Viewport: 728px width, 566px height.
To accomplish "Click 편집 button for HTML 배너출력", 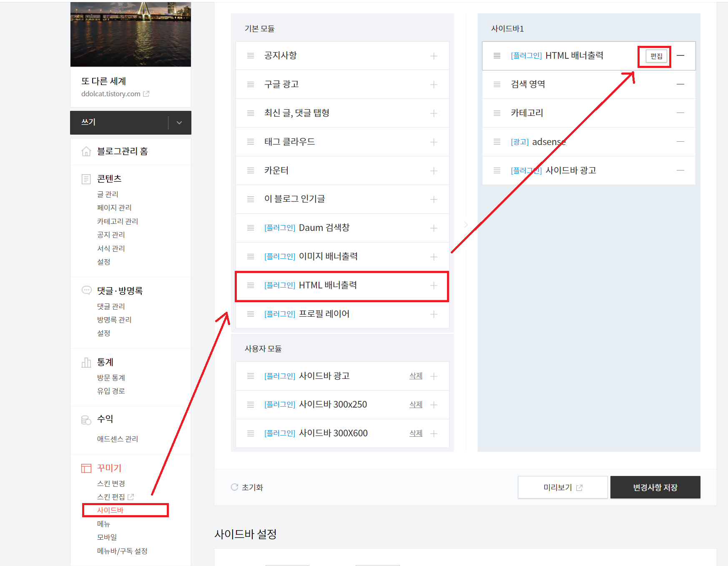I will 656,56.
